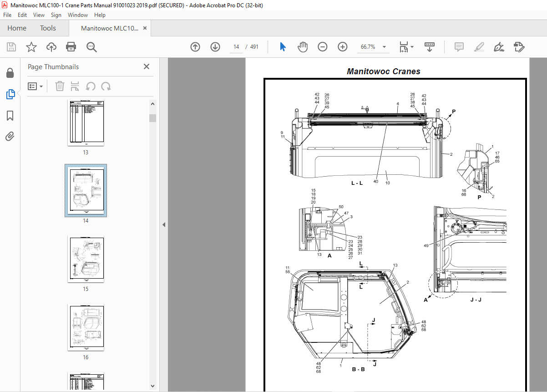Select the page 14 thumbnail
The image size is (547, 392).
[86, 190]
